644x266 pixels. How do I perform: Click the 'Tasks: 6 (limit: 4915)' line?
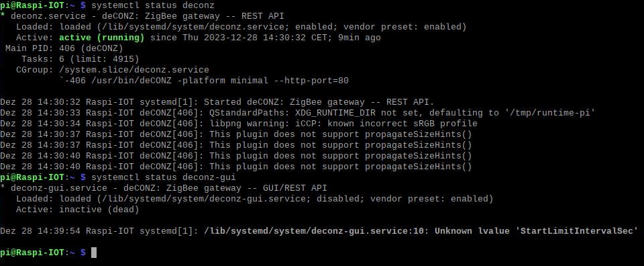coord(80,59)
